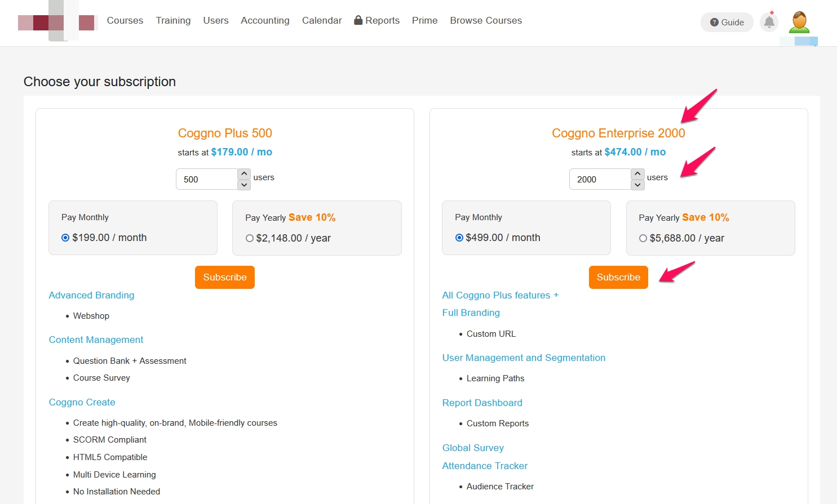
Task: Increase Coggno Enterprise 2000 users count
Action: [637, 173]
